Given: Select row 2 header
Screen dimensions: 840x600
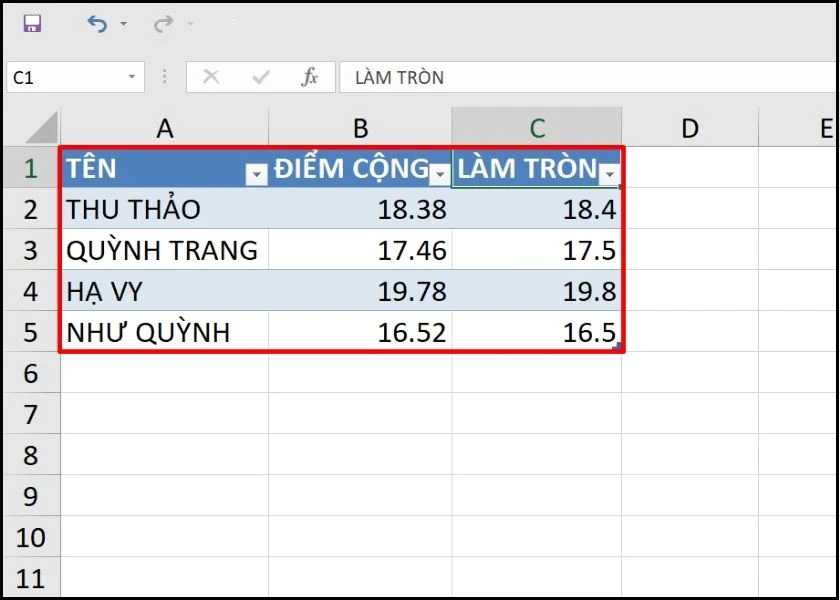Looking at the screenshot, I should pyautogui.click(x=31, y=208).
